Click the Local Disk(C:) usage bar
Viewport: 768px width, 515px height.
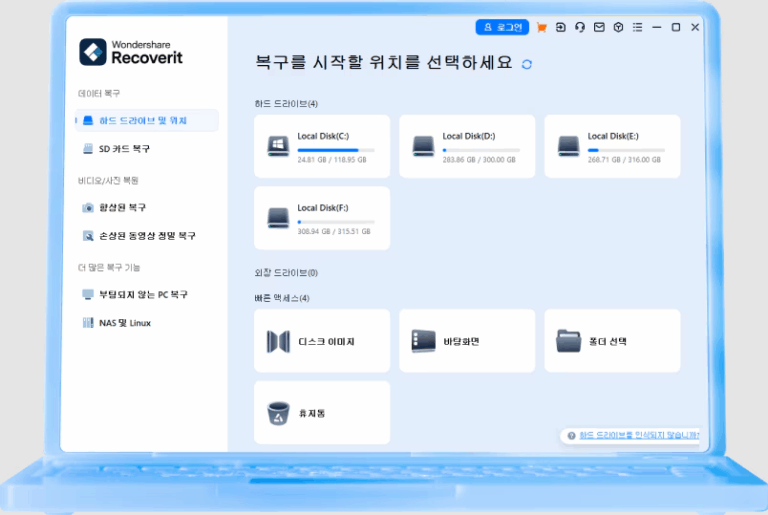[x=336, y=150]
